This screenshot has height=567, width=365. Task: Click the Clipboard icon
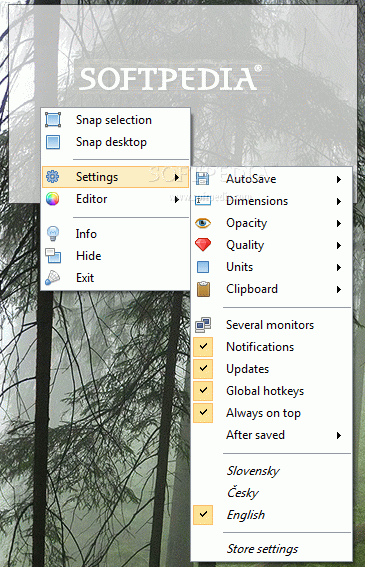203,289
